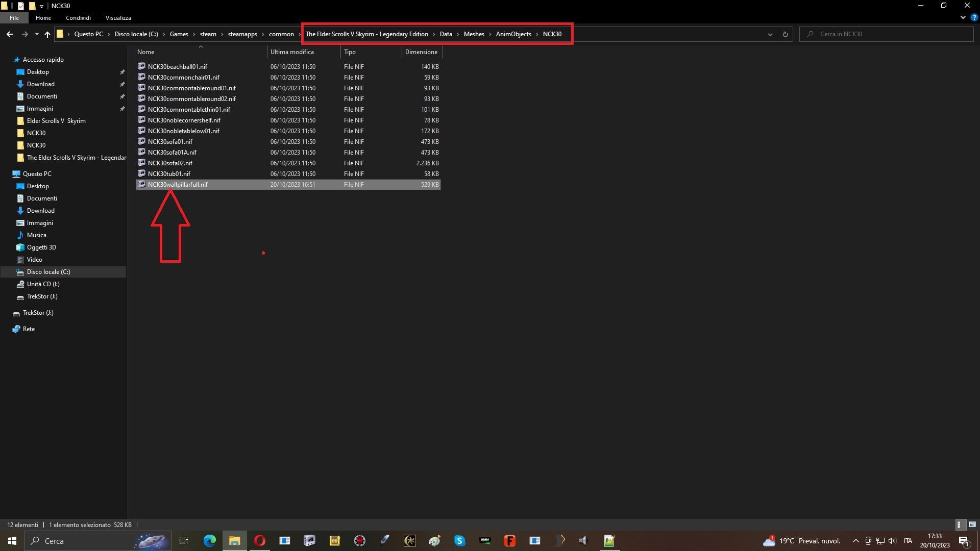Select NCK30noblecornershelf.nif file
The width and height of the screenshot is (980, 551).
[288, 120]
